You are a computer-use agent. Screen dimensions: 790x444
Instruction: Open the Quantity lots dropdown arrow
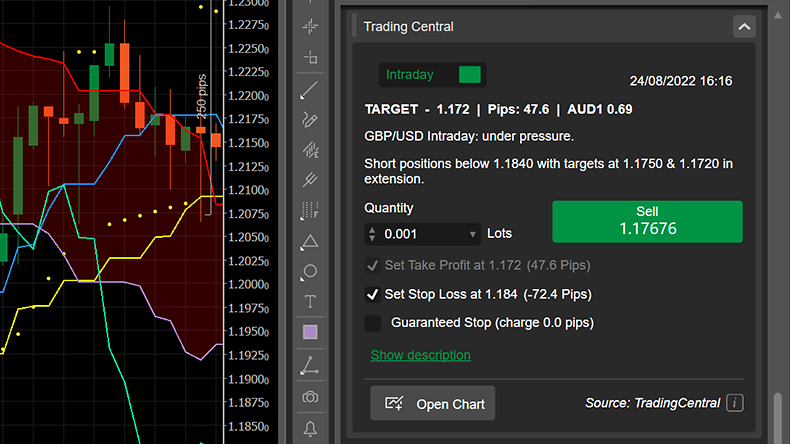click(473, 234)
